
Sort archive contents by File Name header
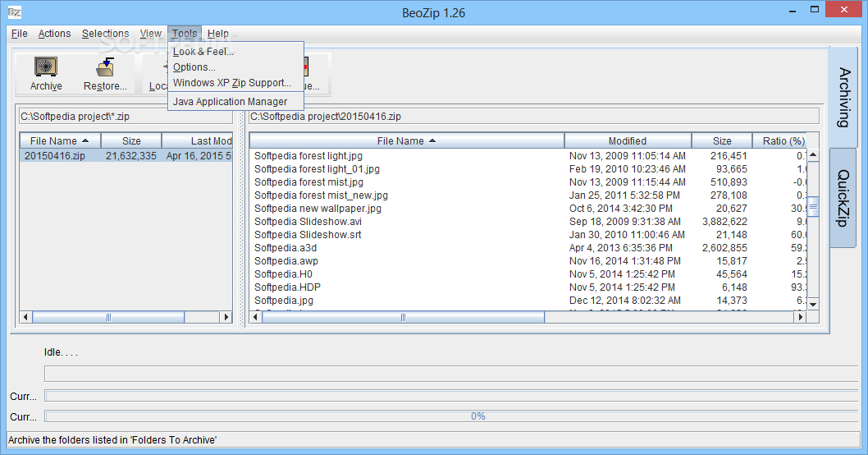(406, 140)
